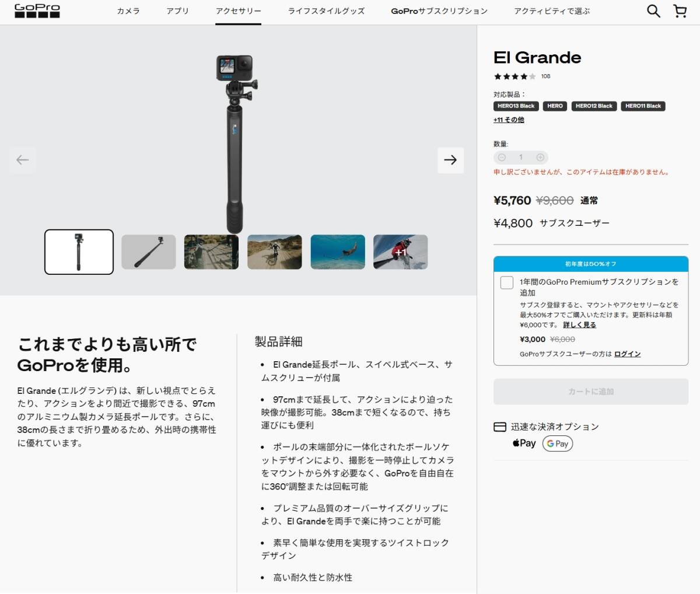
Task: Select the mountain biker trail thumbnail
Action: [x=275, y=252]
